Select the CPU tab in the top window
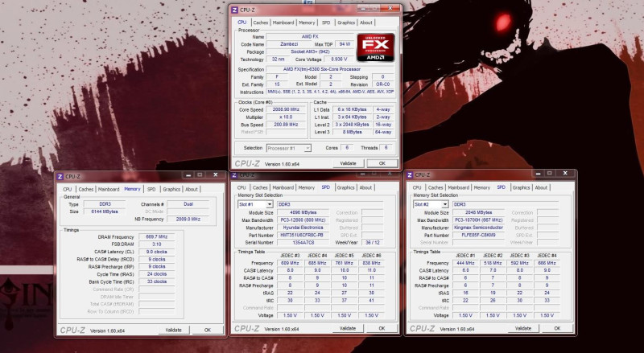 [x=242, y=23]
